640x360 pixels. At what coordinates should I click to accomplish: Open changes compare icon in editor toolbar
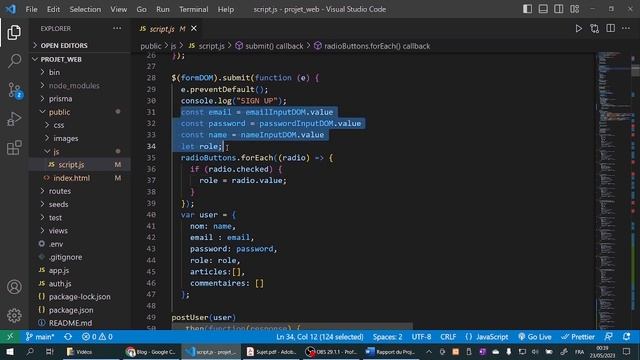594,29
